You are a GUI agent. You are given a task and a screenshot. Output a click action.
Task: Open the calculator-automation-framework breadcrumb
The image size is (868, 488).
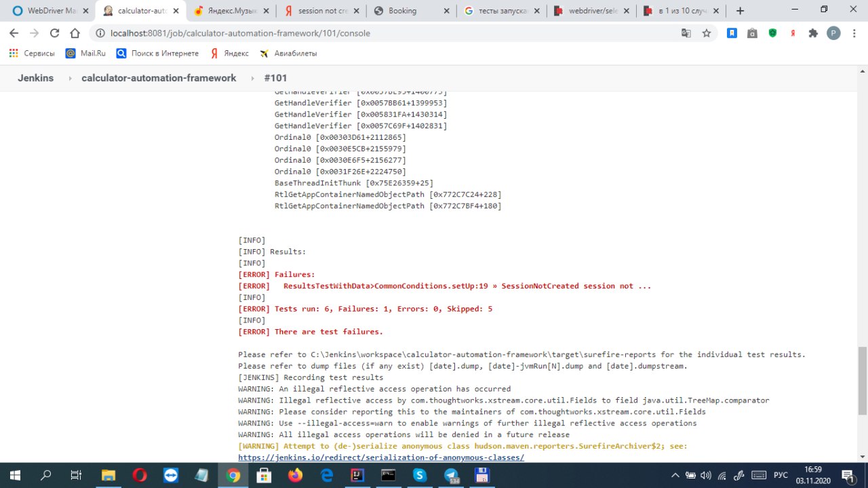[x=159, y=78]
